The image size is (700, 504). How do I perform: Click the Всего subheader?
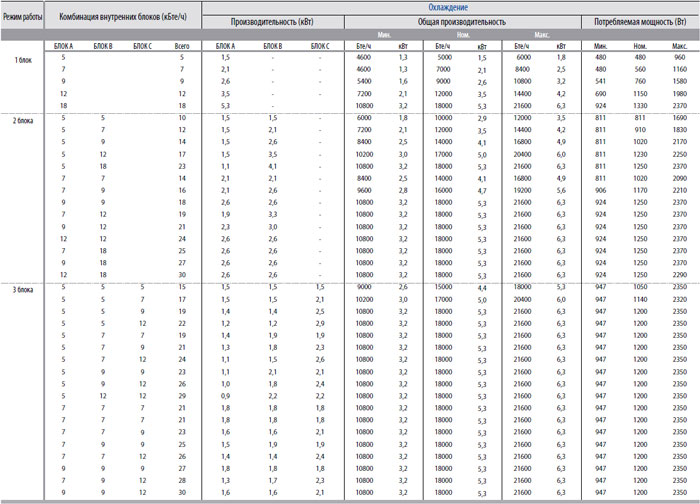(181, 46)
